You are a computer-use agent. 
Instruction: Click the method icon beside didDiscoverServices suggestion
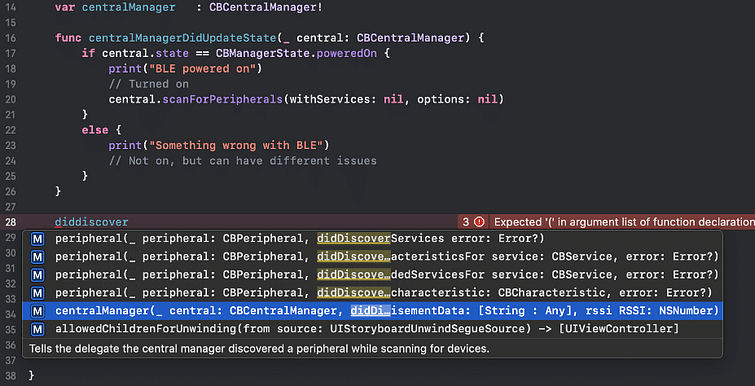tap(38, 239)
